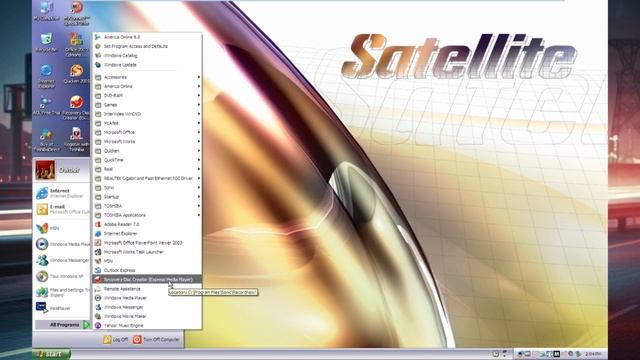Select MSN in All Programs list
640x360 pixels.
coord(147,261)
